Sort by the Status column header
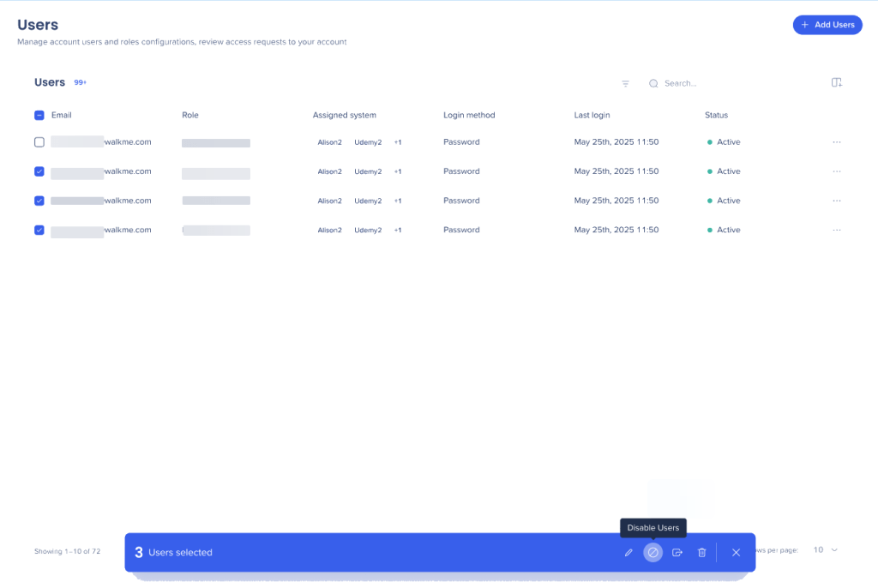This screenshot has height=588, width=878. coord(716,115)
